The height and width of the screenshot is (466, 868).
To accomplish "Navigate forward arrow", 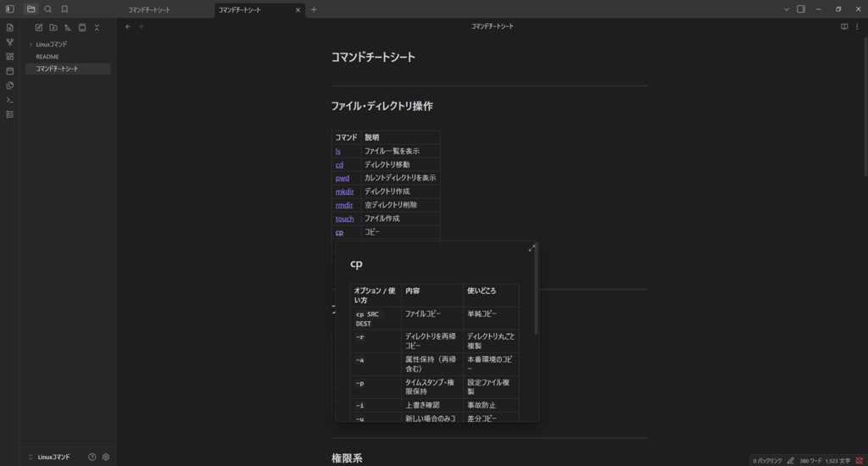I will [141, 26].
